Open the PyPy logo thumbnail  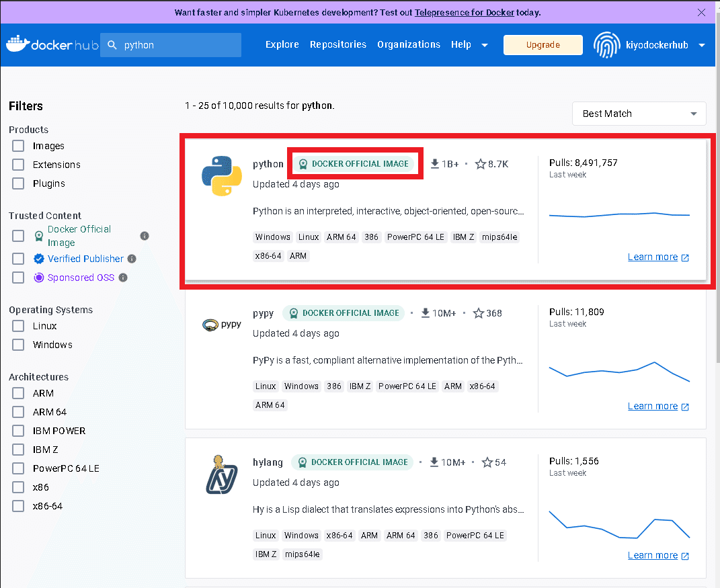(222, 325)
